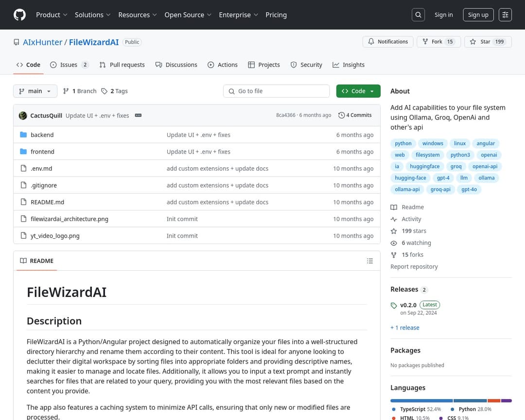Click the huggingface topic tag
Image resolution: width=525 pixels, height=420 pixels.
click(424, 166)
